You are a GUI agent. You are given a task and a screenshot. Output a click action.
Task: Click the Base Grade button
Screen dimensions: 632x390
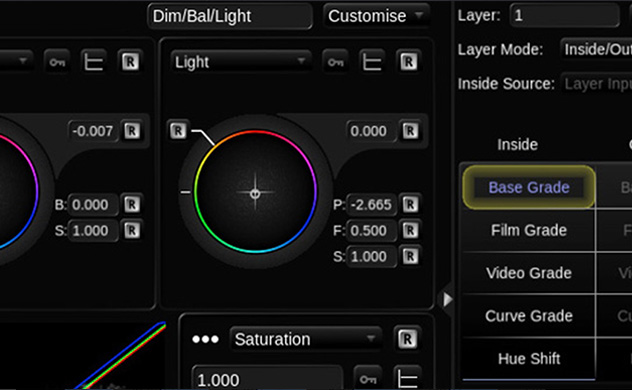click(528, 187)
